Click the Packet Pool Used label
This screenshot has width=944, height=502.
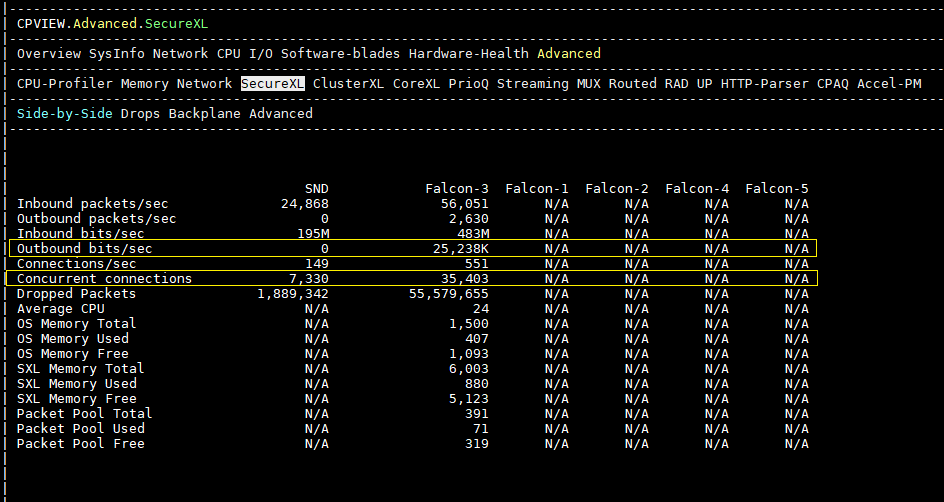(81, 429)
